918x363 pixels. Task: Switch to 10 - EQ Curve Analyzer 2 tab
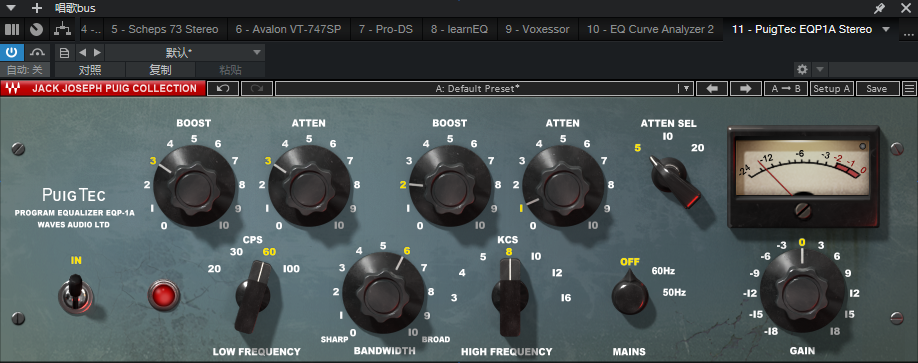650,29
